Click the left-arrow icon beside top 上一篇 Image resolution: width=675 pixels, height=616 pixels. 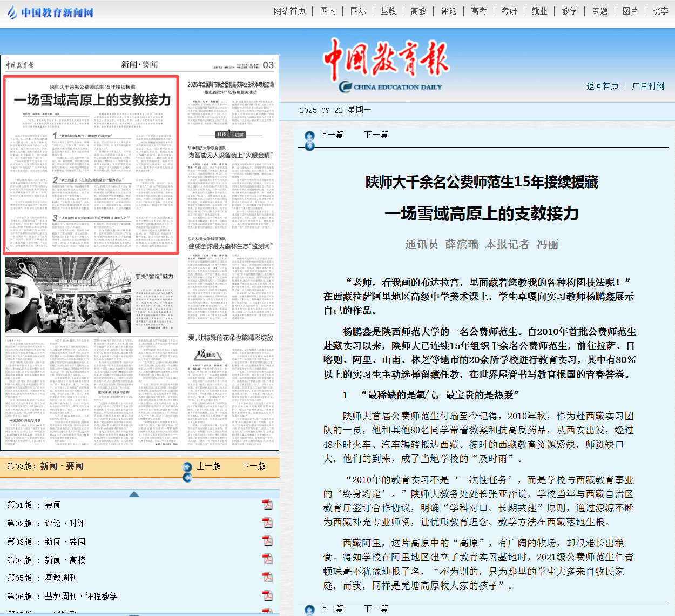point(309,136)
